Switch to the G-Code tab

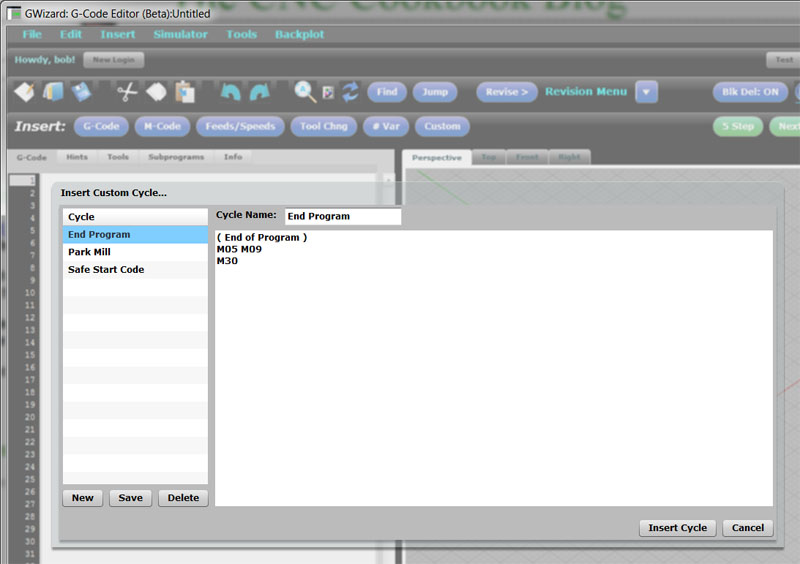32,157
